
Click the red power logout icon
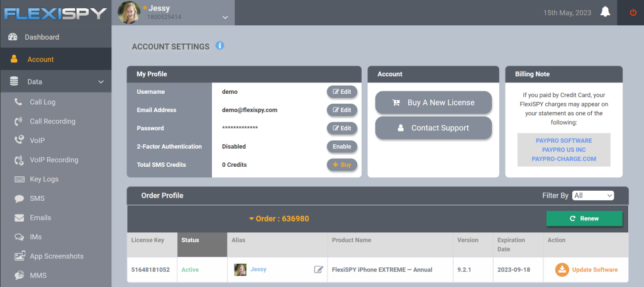[x=633, y=13]
